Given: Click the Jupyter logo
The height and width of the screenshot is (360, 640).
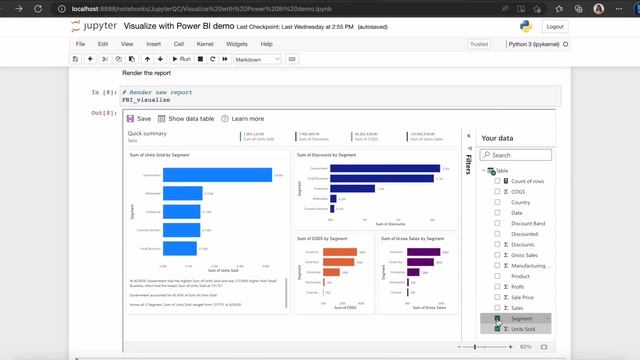Looking at the screenshot, I should 94,26.
